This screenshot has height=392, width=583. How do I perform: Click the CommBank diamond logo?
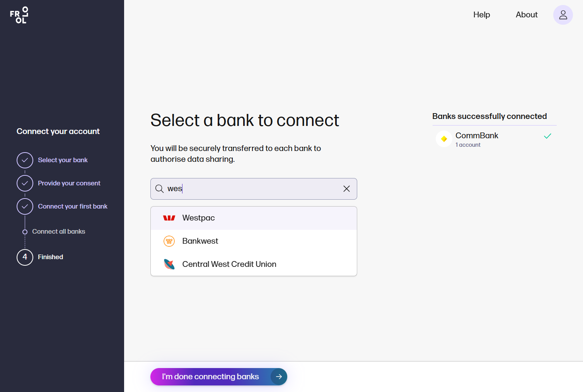pyautogui.click(x=444, y=139)
